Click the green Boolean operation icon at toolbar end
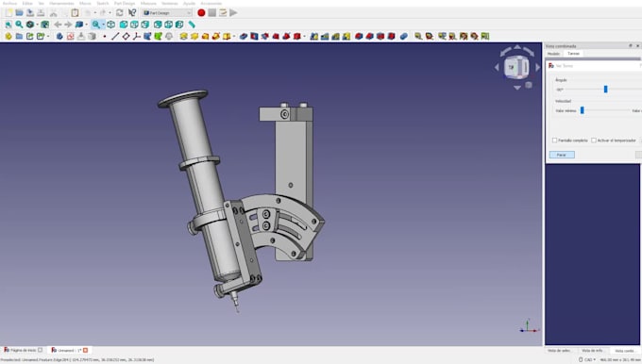 (x=485, y=37)
